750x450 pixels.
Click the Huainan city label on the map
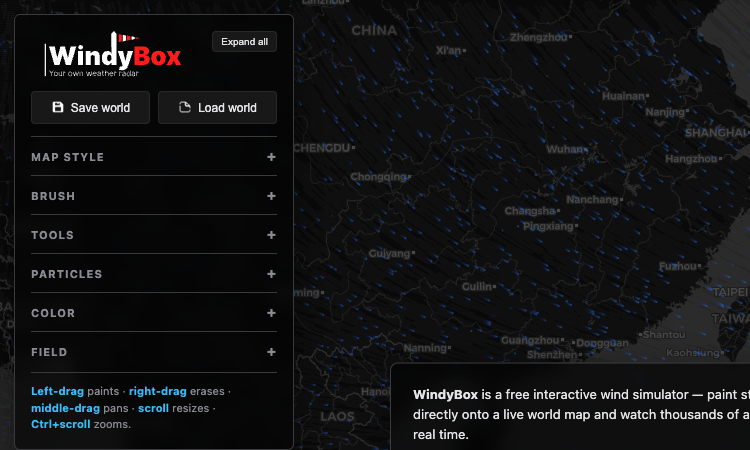pos(623,96)
